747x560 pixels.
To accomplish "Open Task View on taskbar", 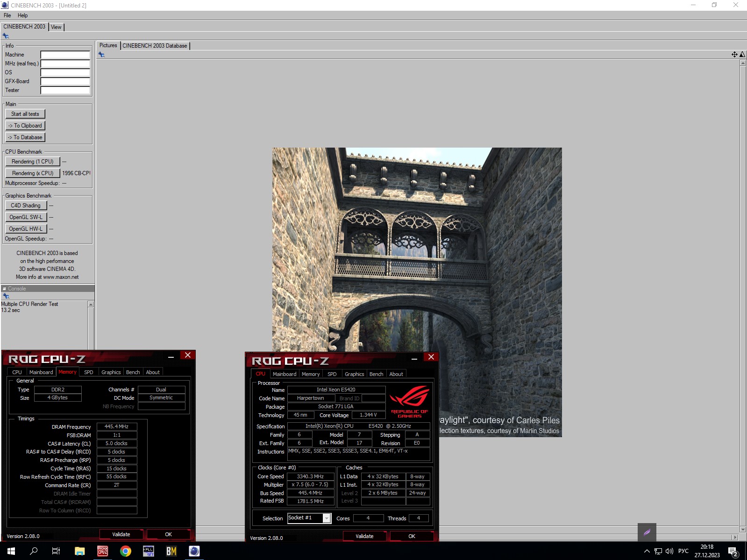I will (x=56, y=551).
